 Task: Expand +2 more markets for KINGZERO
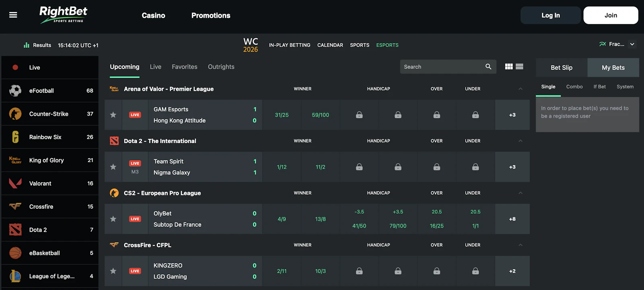click(x=512, y=271)
